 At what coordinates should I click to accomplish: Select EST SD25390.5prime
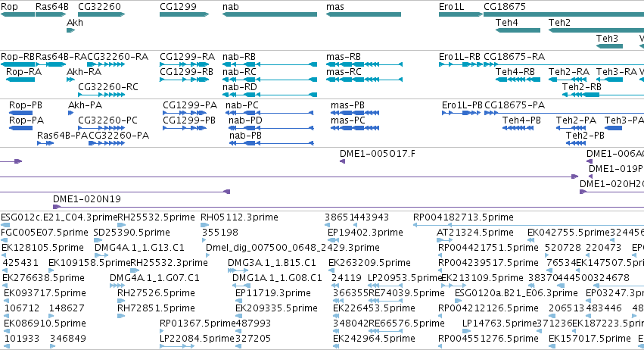[x=132, y=233]
